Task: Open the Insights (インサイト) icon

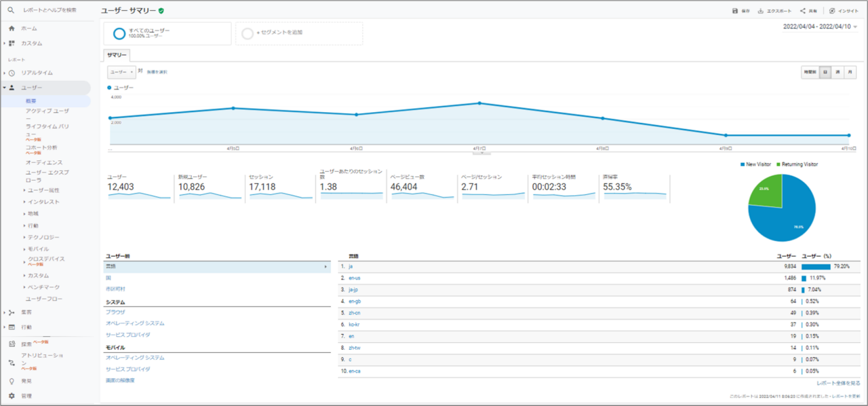Action: 832,11
